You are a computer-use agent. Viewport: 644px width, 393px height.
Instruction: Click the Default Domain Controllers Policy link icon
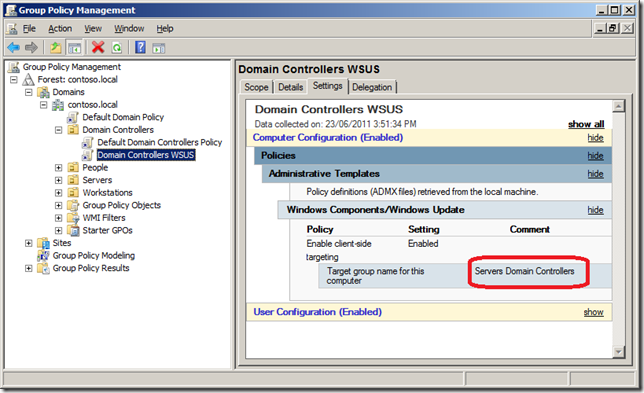[87, 142]
